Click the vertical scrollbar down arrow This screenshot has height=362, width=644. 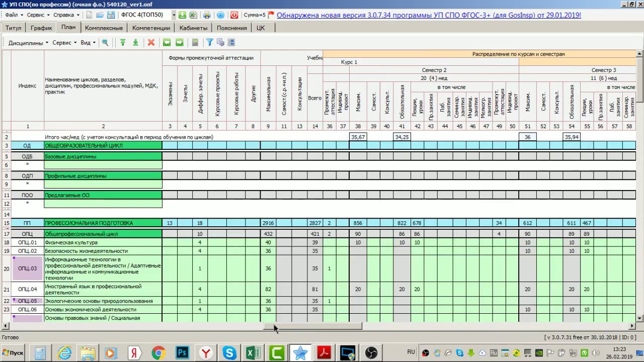point(640,318)
